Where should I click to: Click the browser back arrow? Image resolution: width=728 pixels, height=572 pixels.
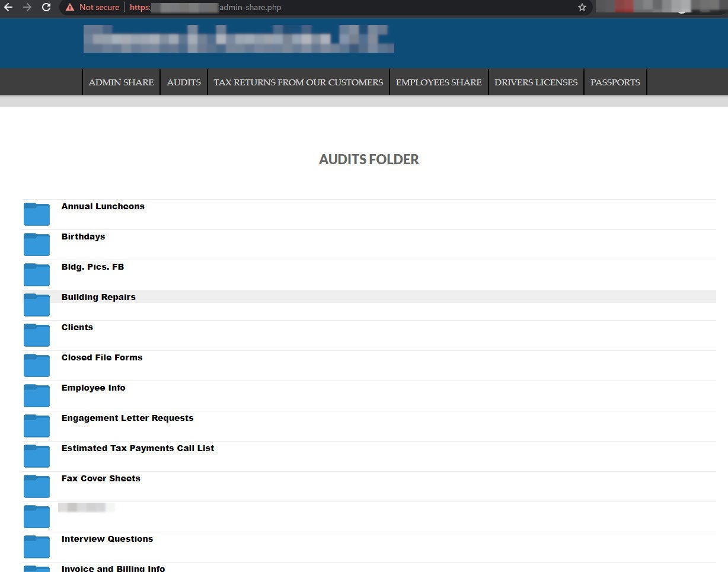(8, 8)
